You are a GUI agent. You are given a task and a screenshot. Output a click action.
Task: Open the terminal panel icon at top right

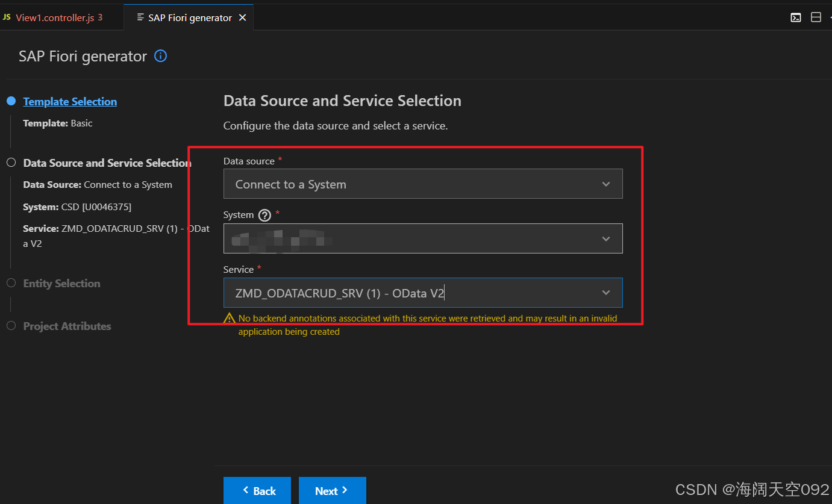coord(796,17)
